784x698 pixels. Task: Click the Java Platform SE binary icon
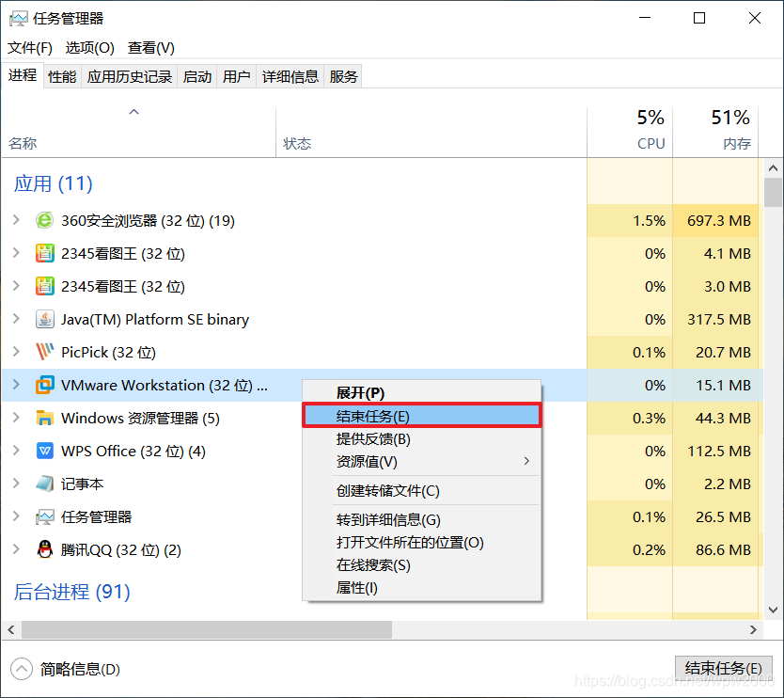click(44, 319)
